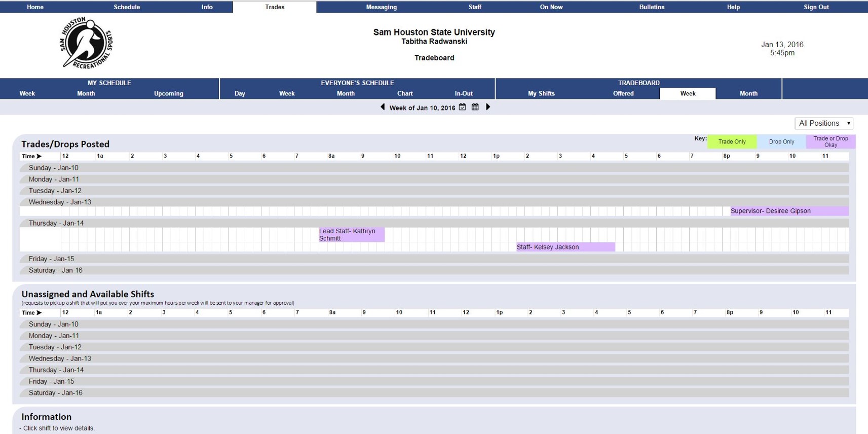Open Tradeboard My Shifts

541,93
